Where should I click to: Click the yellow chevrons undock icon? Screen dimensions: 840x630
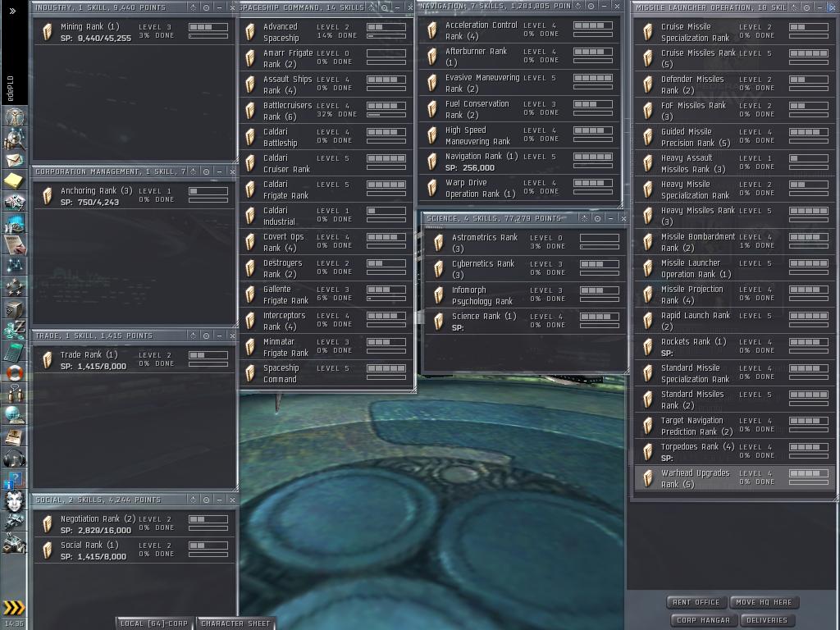(14, 608)
